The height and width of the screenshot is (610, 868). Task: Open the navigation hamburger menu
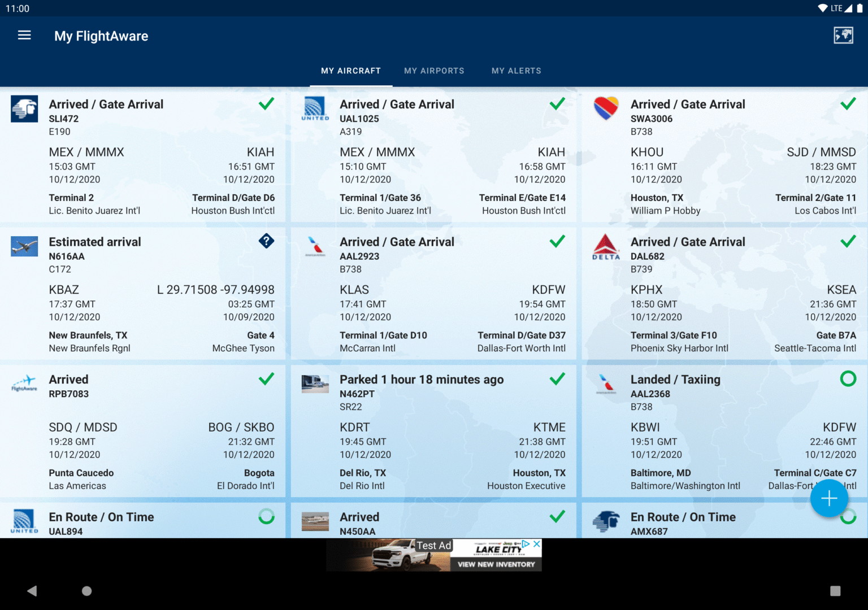pos(24,35)
